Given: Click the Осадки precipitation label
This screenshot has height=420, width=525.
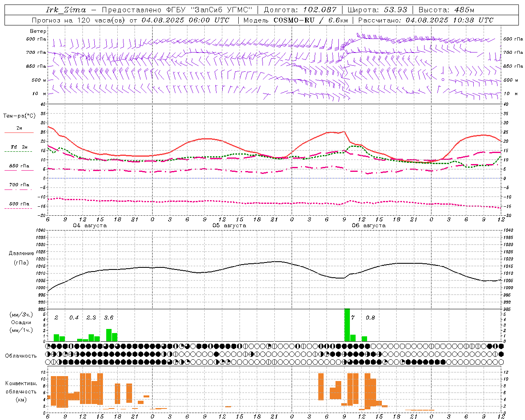Looking at the screenshot, I should point(21,322).
